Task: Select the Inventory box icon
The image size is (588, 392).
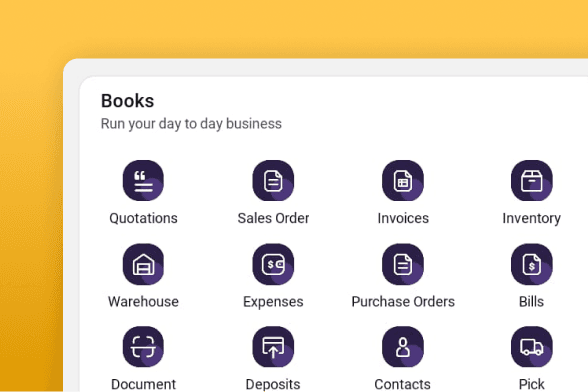Action: point(532,180)
